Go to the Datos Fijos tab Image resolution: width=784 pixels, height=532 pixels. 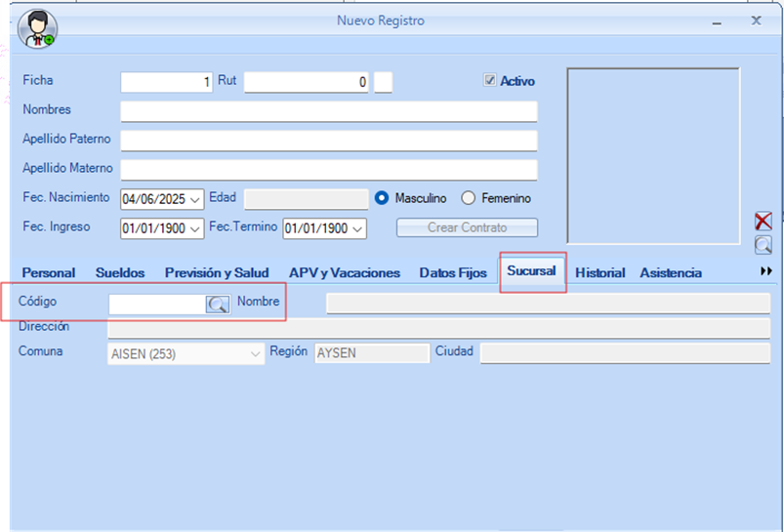pyautogui.click(x=452, y=273)
